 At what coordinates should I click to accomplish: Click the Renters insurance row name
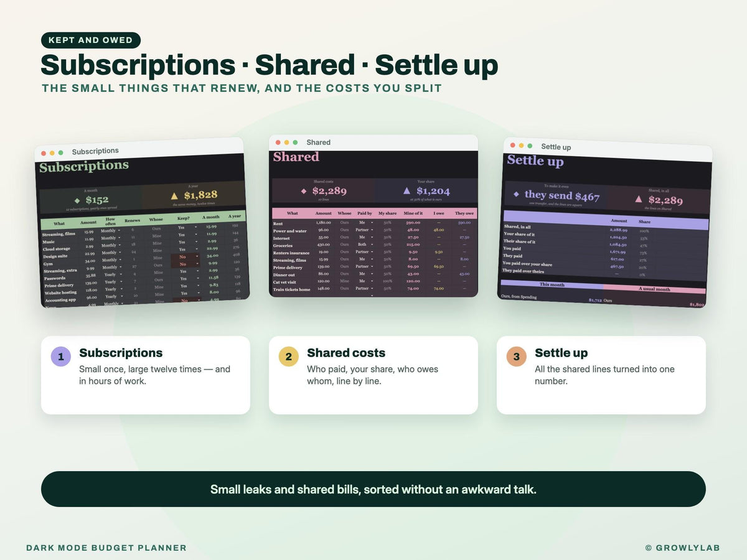click(x=291, y=253)
